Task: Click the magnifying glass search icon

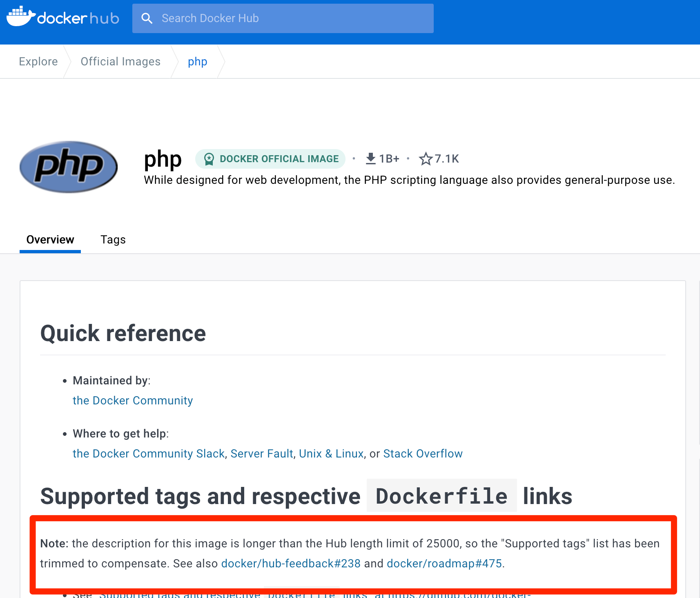Action: 147,18
